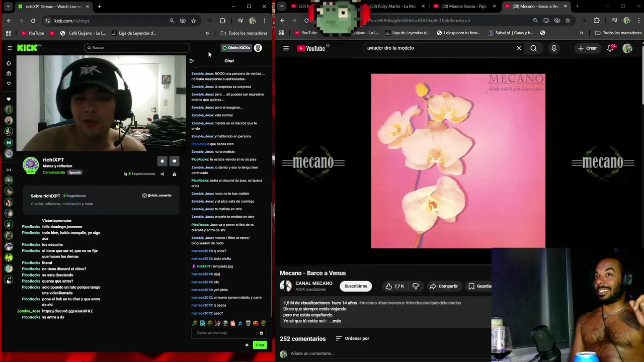The image size is (644, 362).
Task: Select the richiXPT Stream tab
Action: [53, 7]
